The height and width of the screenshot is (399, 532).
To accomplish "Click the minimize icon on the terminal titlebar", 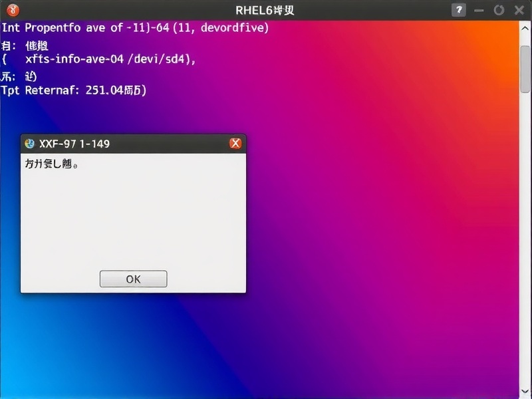I will pos(478,10).
